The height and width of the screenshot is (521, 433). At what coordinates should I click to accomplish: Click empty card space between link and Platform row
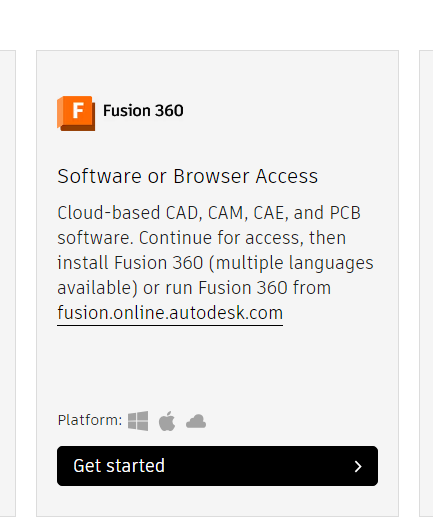(x=217, y=367)
